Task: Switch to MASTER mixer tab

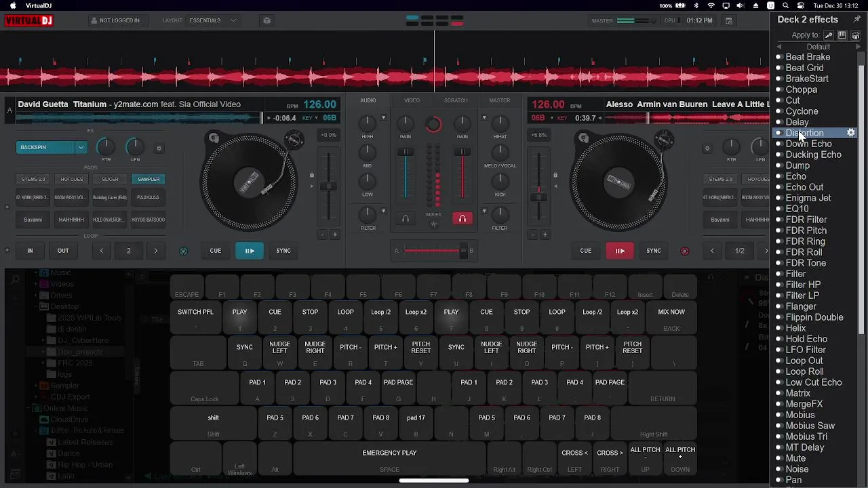Action: click(500, 100)
